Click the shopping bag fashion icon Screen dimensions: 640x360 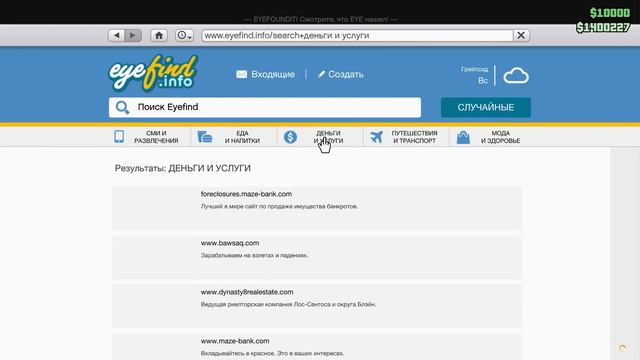[x=463, y=137]
